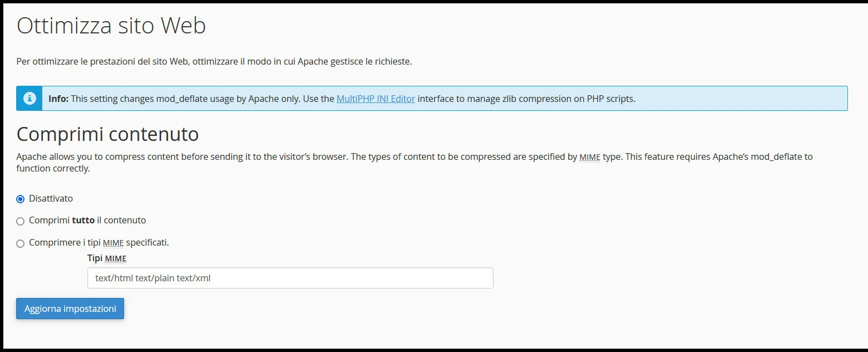Click the Ottimizza sito Web page heading
Viewport: 868px width, 352px height.
pyautogui.click(x=111, y=26)
